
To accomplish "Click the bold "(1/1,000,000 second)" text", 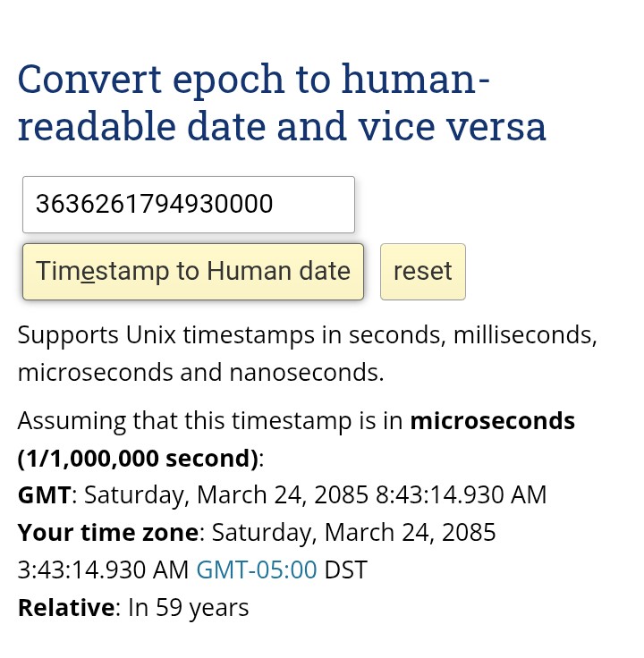I will tap(138, 458).
